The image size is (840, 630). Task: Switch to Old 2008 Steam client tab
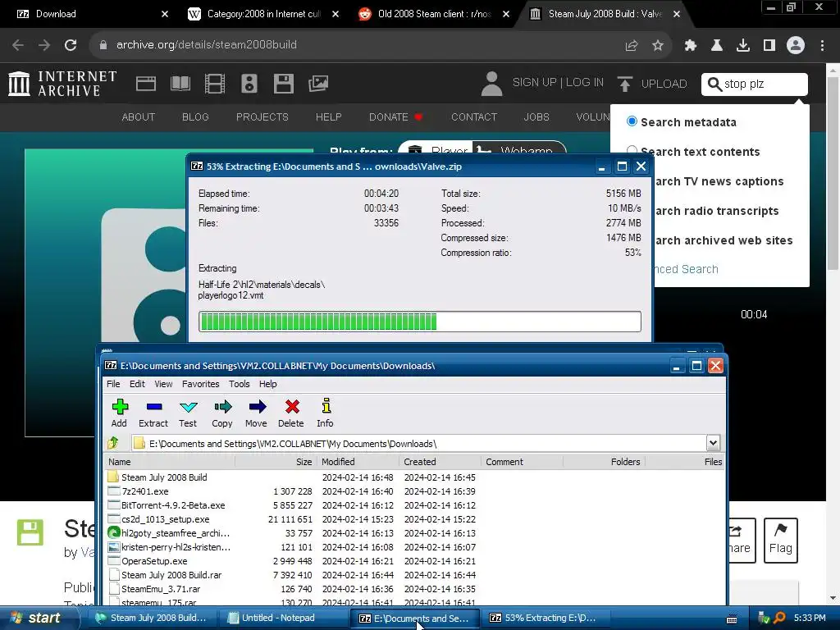click(x=433, y=14)
